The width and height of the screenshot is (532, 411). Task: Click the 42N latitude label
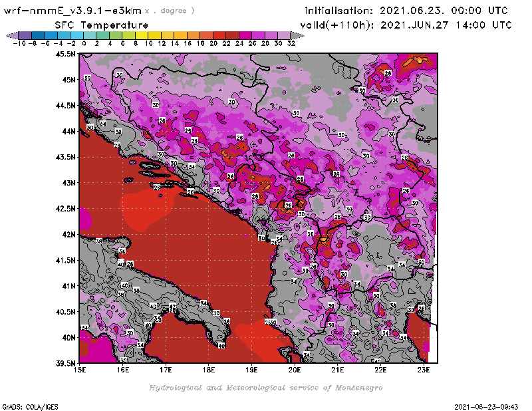pyautogui.click(x=68, y=234)
